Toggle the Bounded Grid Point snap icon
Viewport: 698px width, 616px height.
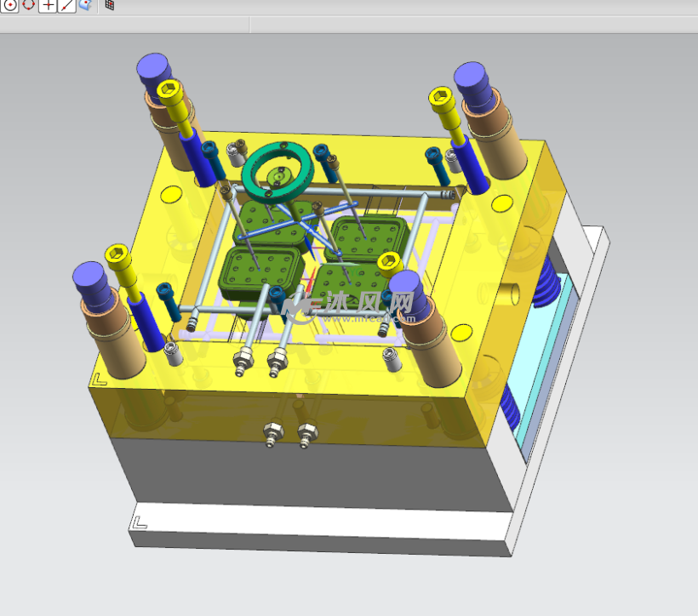click(110, 4)
